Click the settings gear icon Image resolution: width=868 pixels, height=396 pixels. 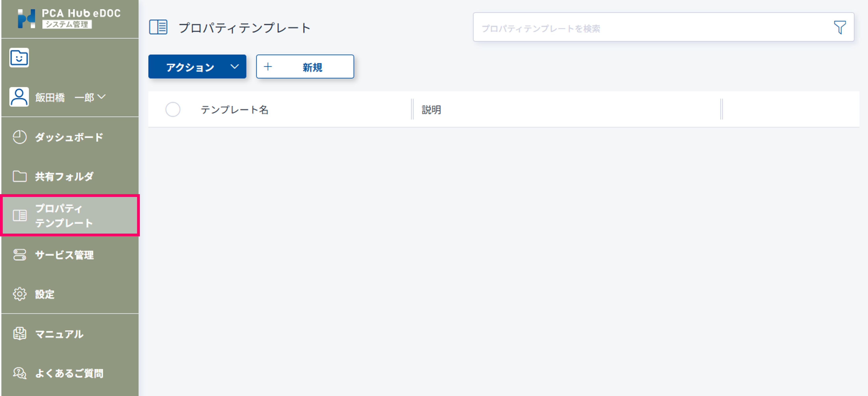click(19, 294)
